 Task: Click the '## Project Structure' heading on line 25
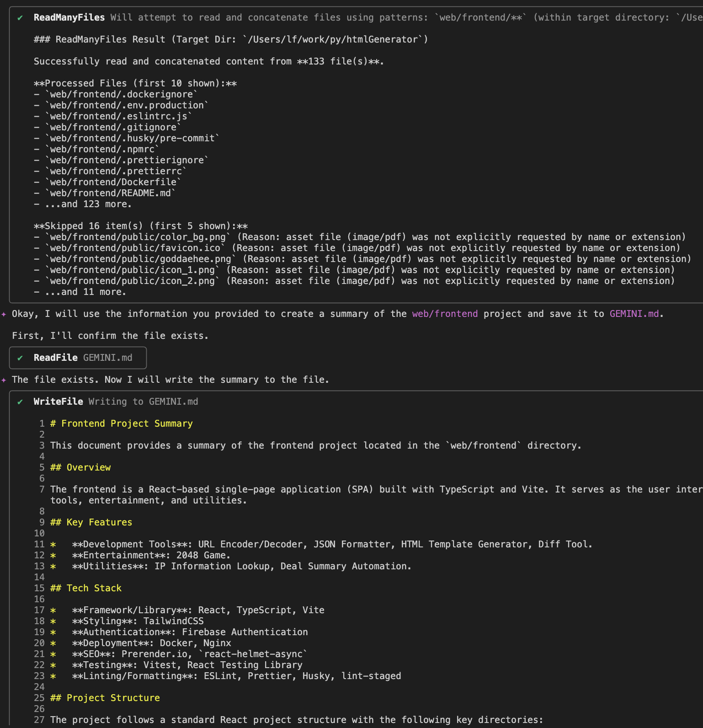click(105, 698)
